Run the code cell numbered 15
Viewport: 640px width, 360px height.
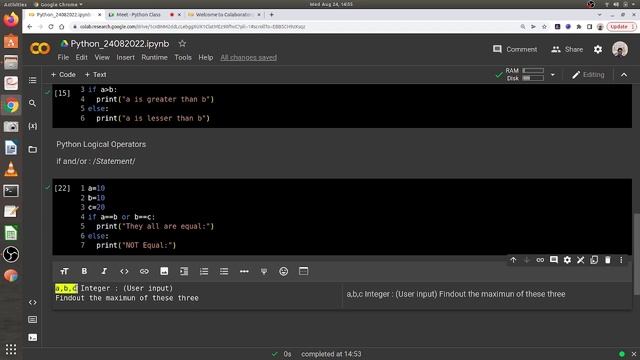[x=62, y=93]
